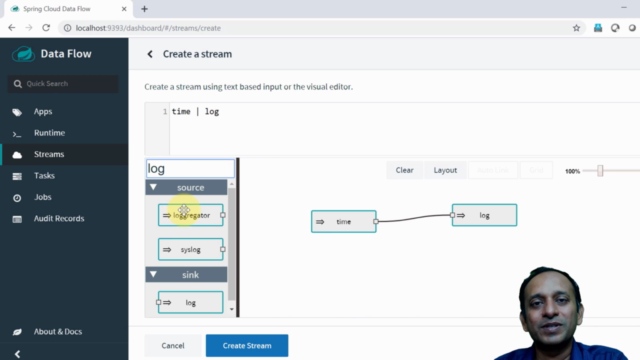Click the Quick Search magnifier icon

coord(17,84)
